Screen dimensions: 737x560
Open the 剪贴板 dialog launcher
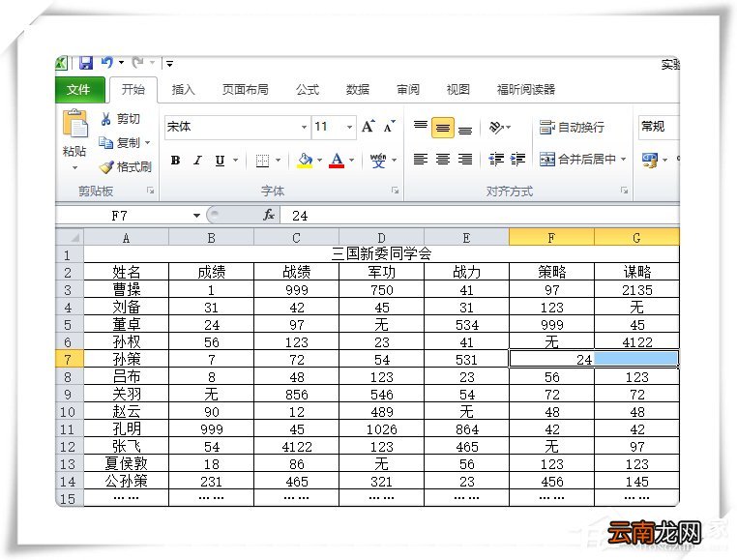coord(151,191)
